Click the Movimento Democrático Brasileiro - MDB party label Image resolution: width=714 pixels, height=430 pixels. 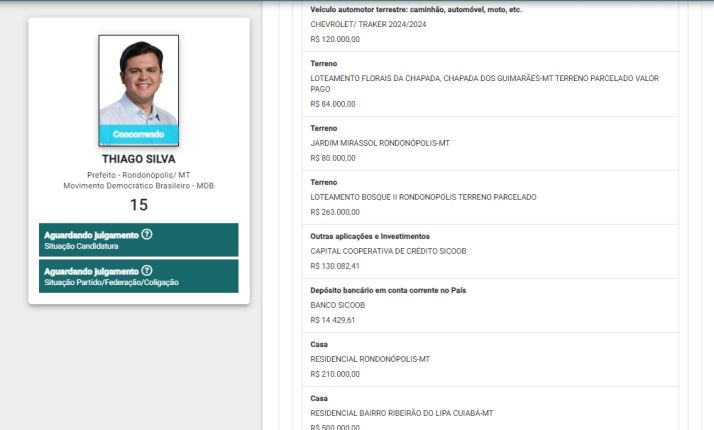(x=138, y=186)
